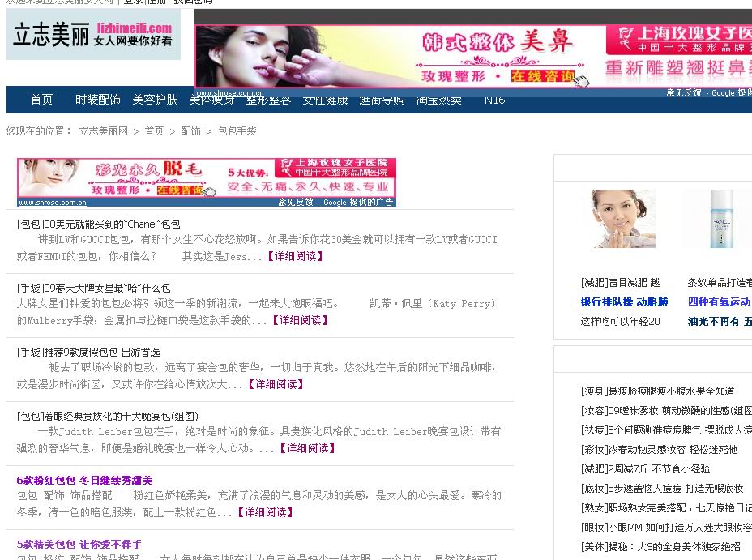
Task: Click the 韩式整体美鼻 banner advertisement
Action: [x=473, y=56]
